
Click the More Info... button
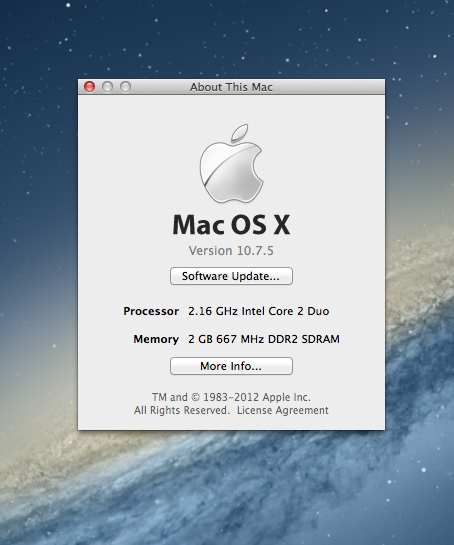(231, 366)
